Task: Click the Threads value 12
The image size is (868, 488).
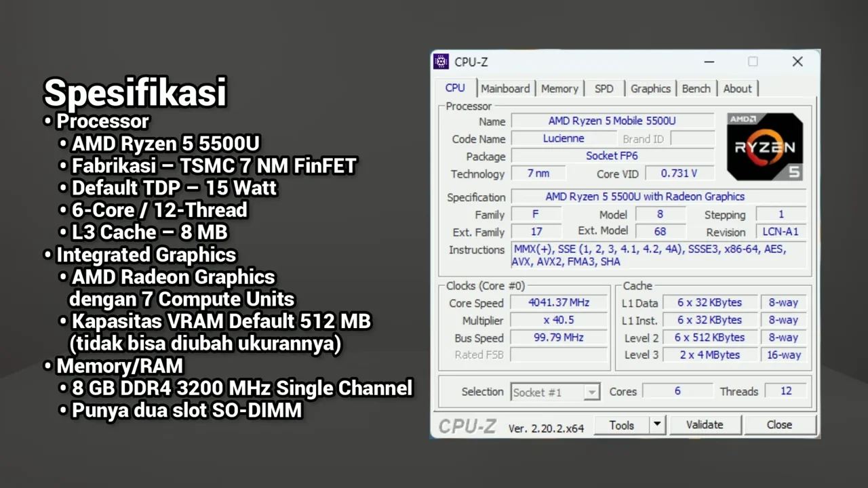Action: (786, 391)
